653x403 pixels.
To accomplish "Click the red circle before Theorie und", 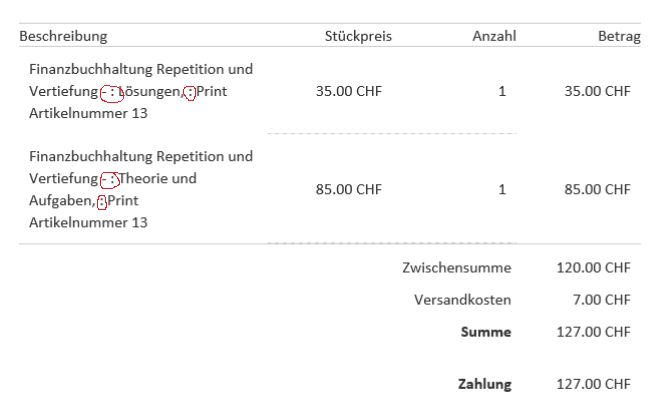I will point(110,180).
